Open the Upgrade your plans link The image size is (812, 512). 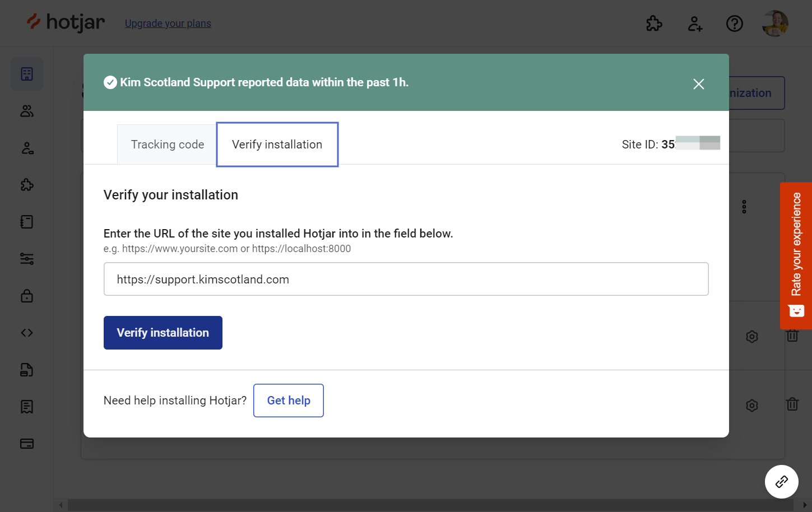pos(168,24)
